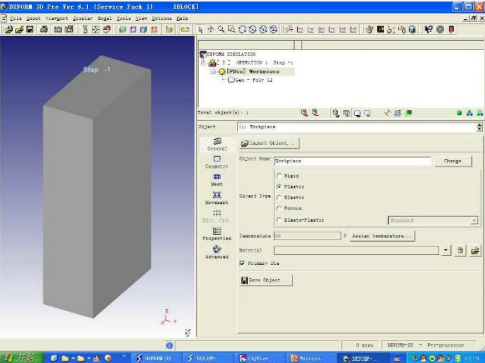Click the load material folder icon
Viewport: 485px width, 363px height.
click(x=475, y=251)
